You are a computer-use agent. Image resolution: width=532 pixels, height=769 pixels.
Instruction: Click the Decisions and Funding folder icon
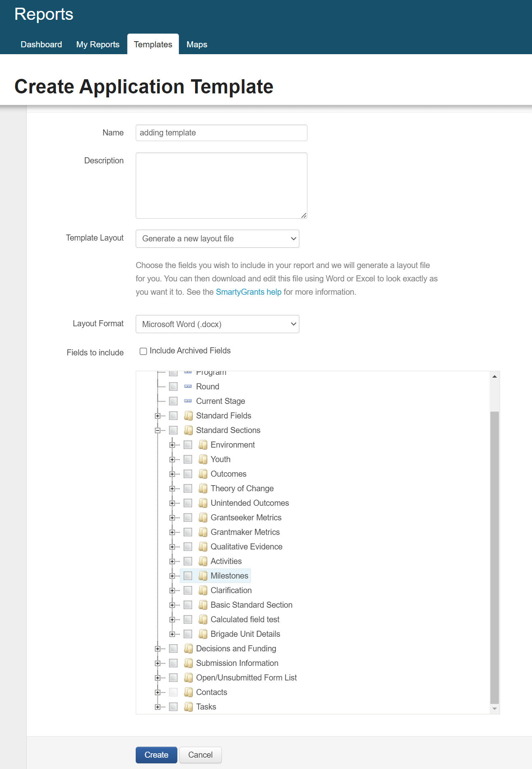point(188,649)
